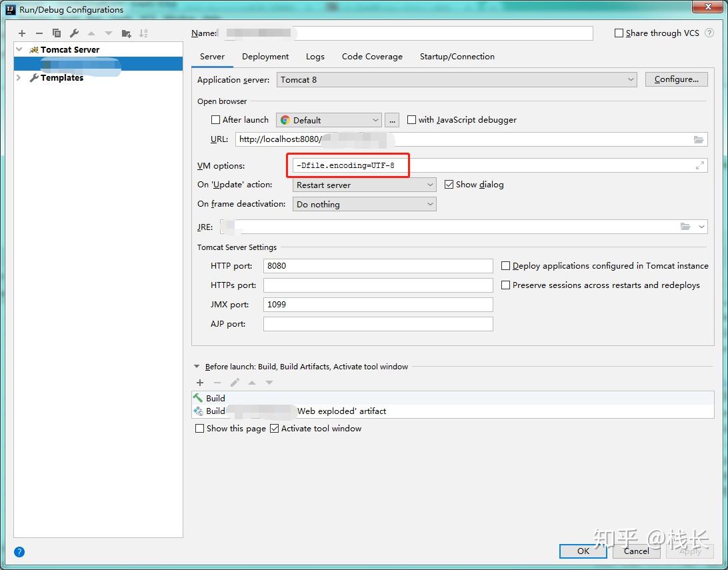Viewport: 728px width, 570px height.
Task: Remove the selected configuration with the minus icon
Action: 39,33
